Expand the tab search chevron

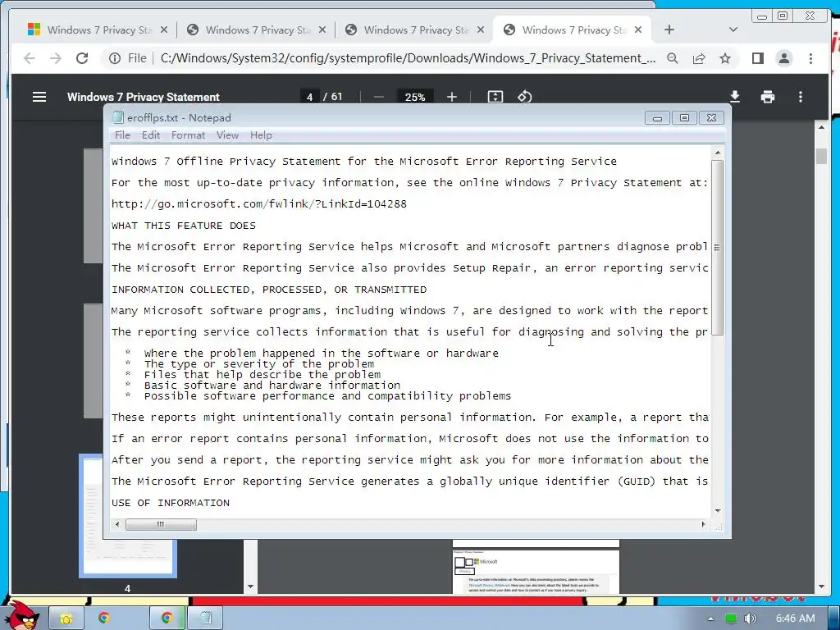point(733,30)
